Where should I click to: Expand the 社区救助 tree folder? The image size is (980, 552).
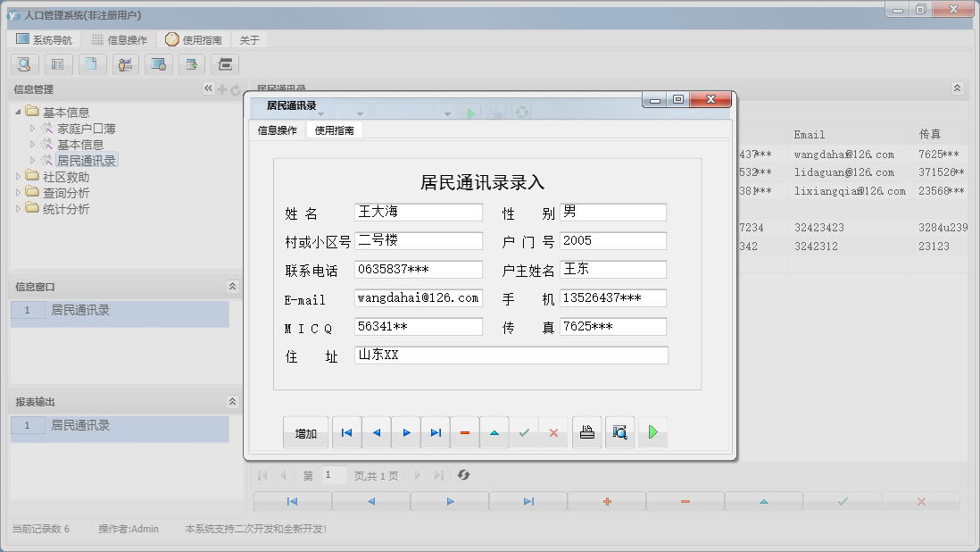19,177
